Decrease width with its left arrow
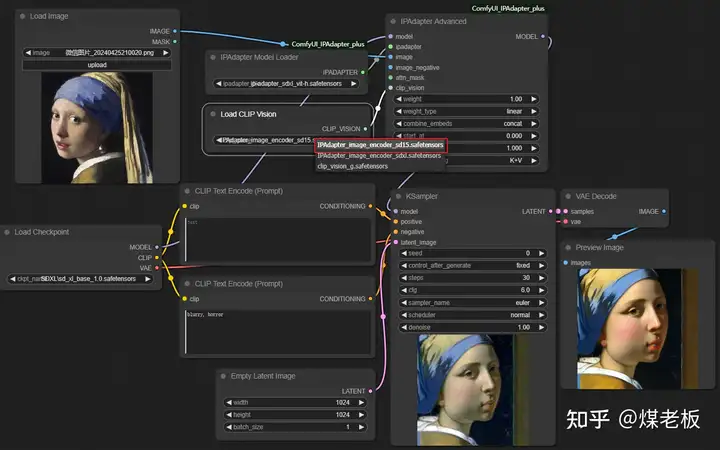720x450 pixels. tap(228, 402)
